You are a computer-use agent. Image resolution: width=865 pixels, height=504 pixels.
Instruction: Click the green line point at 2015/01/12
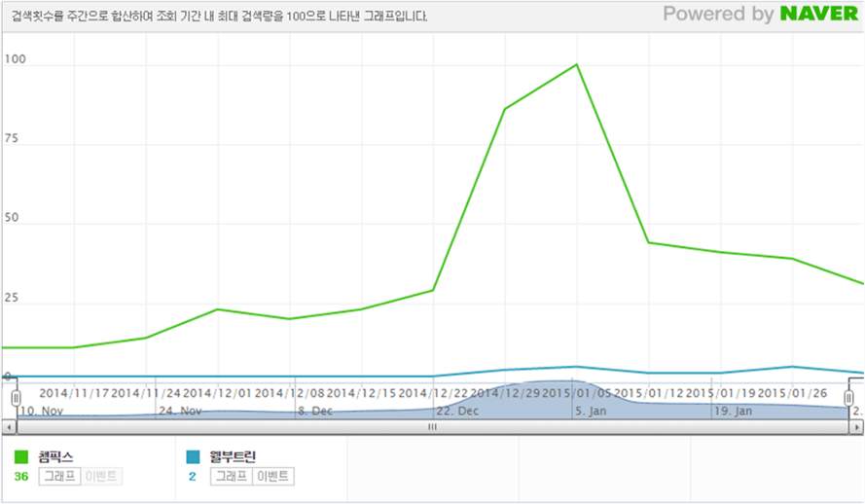[x=649, y=242]
